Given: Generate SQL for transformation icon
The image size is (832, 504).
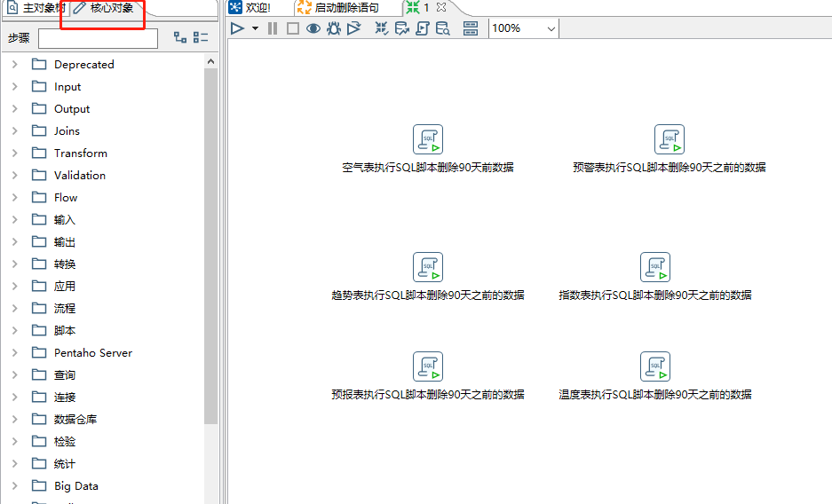Looking at the screenshot, I should (x=423, y=28).
